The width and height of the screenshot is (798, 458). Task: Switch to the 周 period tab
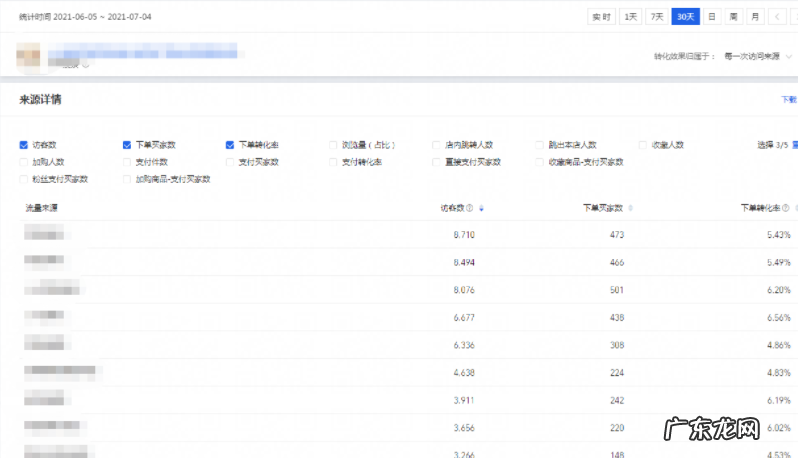tap(733, 17)
